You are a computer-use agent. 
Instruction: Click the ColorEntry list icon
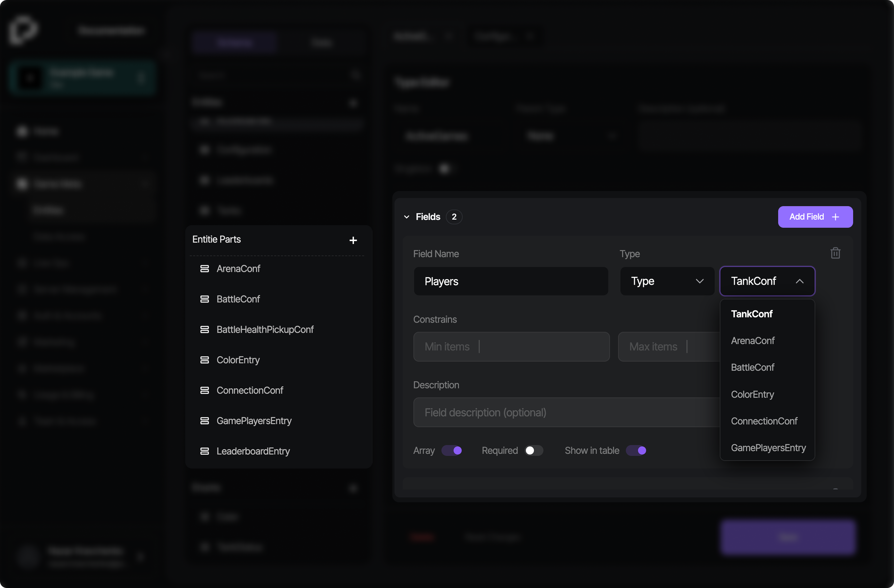click(x=204, y=360)
